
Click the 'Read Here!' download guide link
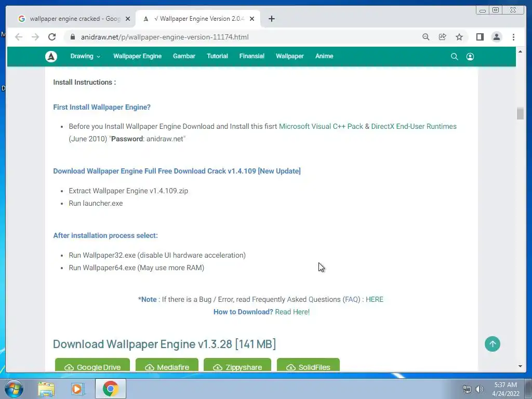[292, 312]
